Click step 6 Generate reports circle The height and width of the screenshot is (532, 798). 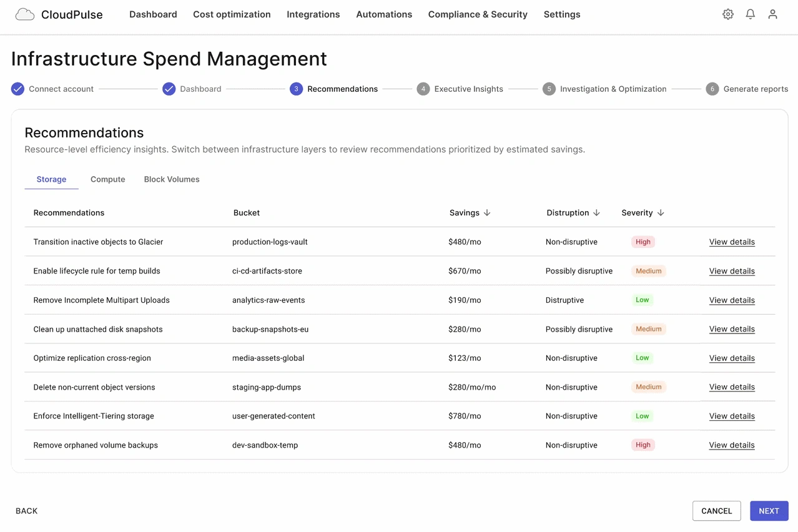coord(712,89)
